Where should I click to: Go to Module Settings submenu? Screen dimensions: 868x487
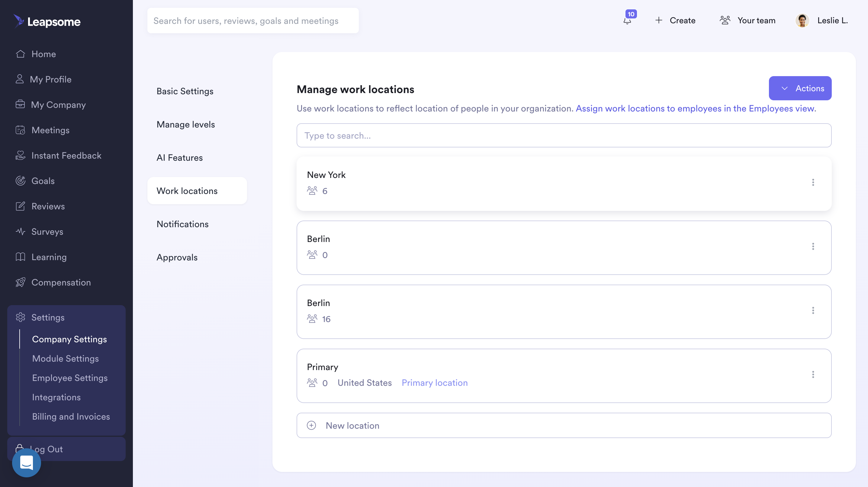[65, 358]
